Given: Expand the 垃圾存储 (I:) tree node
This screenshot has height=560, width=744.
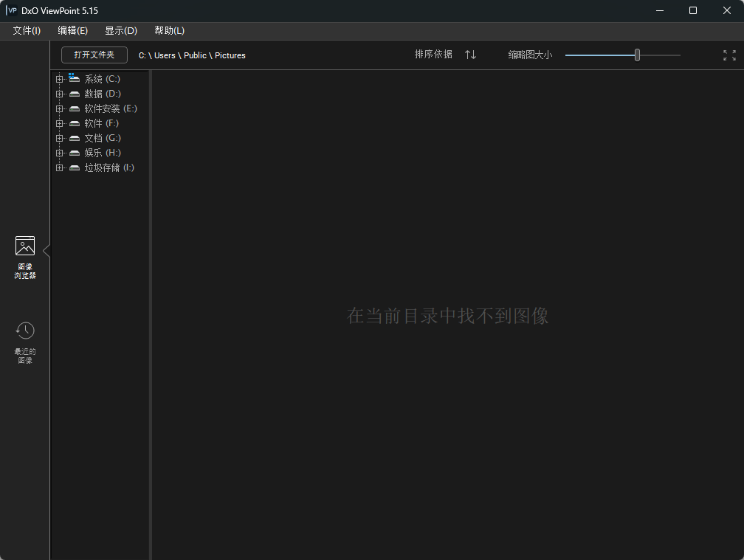Looking at the screenshot, I should click(x=59, y=167).
